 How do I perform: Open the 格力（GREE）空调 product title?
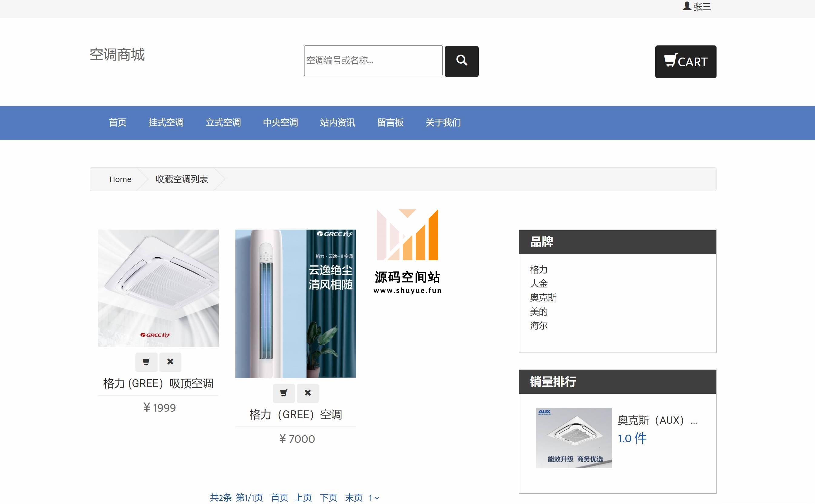tap(296, 415)
